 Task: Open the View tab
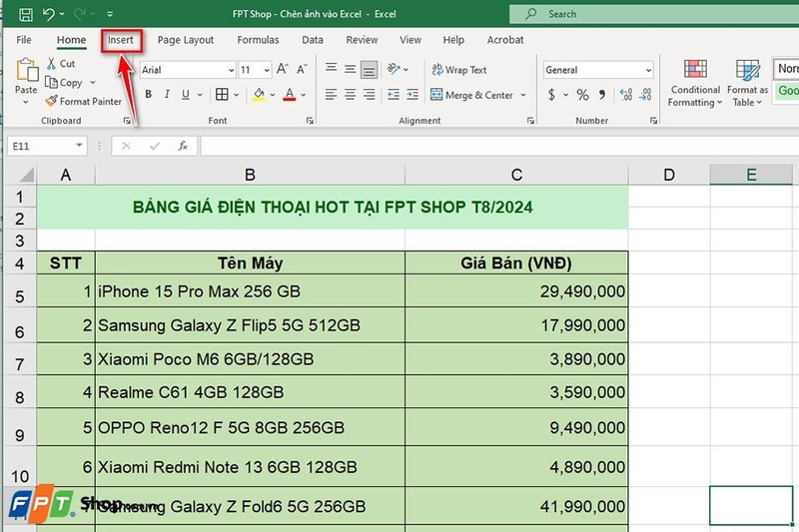tap(410, 40)
